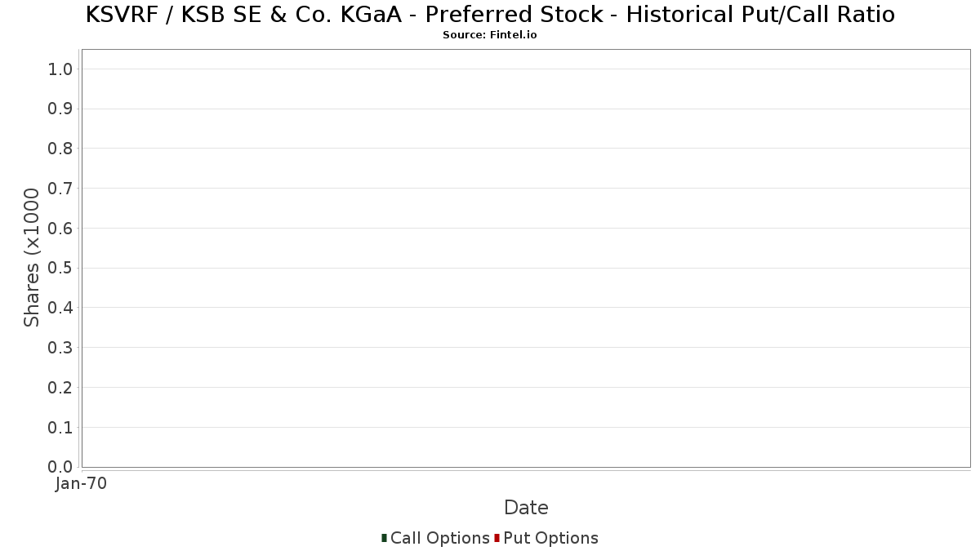
Task: Click the 0.4 y-axis tick label
Action: point(60,308)
